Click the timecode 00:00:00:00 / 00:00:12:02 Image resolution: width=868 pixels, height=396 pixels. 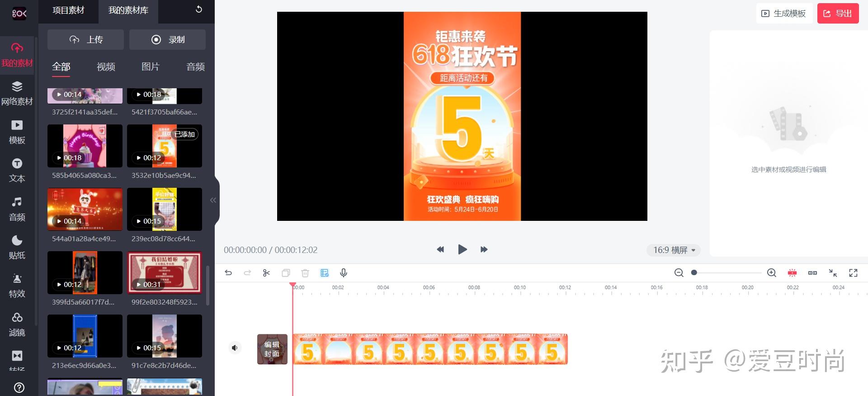pyautogui.click(x=271, y=250)
